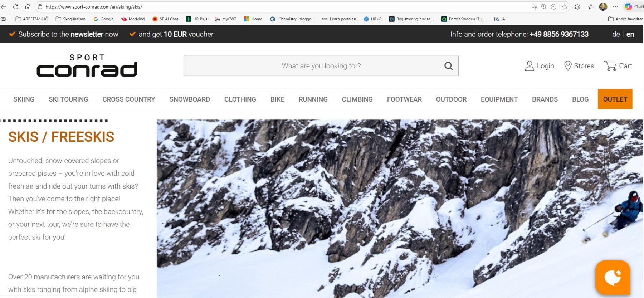Add this page to favorites
The height and width of the screenshot is (298, 644).
[x=565, y=7]
